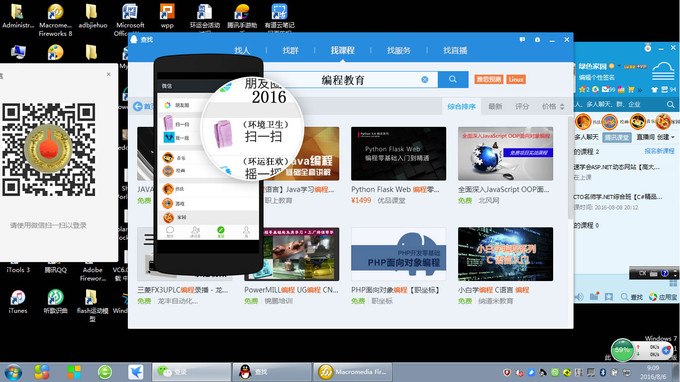Click the QQ panel contact search magnifier
This screenshot has height=382, width=680.
click(x=670, y=104)
